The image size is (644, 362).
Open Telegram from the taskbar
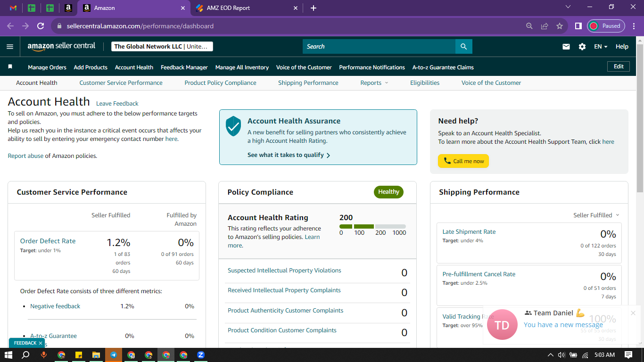114,355
